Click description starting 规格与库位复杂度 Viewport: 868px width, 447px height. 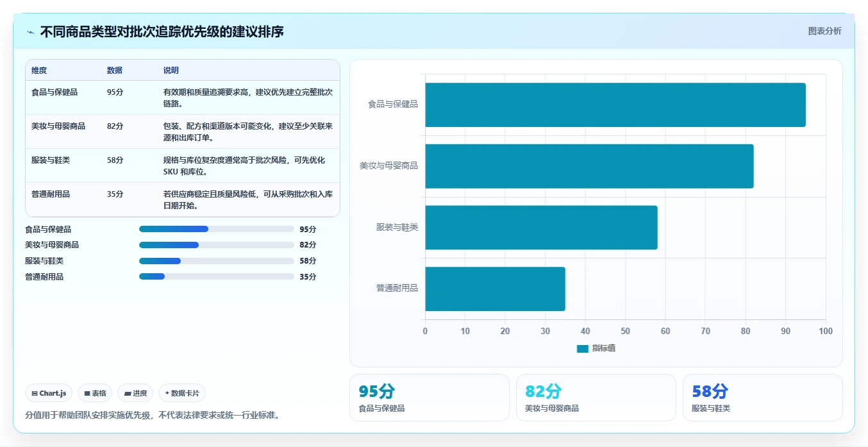coord(244,166)
